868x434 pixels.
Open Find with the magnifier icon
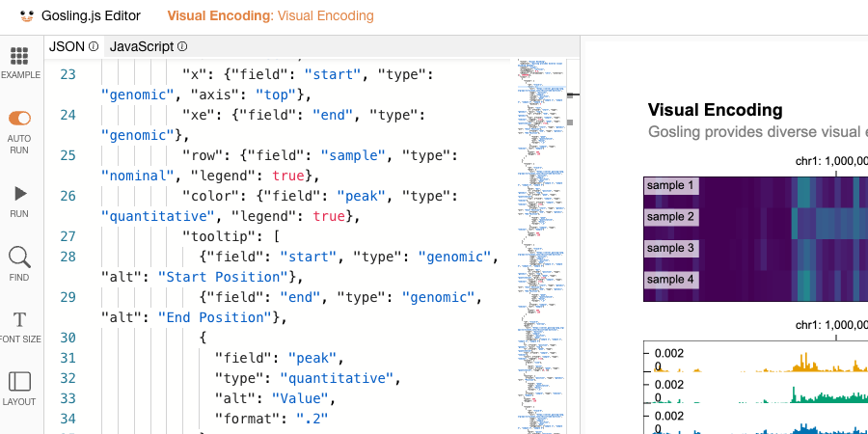(x=19, y=258)
